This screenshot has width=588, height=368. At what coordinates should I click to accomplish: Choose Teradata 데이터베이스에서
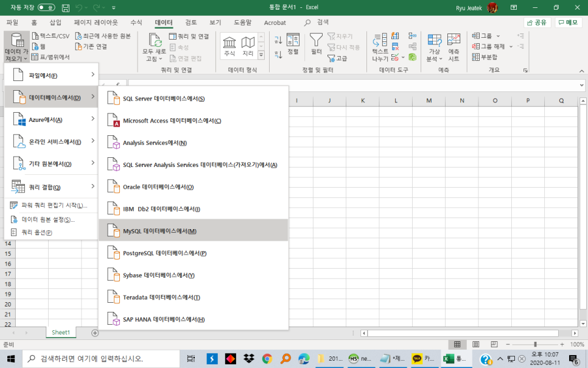[x=194, y=297]
